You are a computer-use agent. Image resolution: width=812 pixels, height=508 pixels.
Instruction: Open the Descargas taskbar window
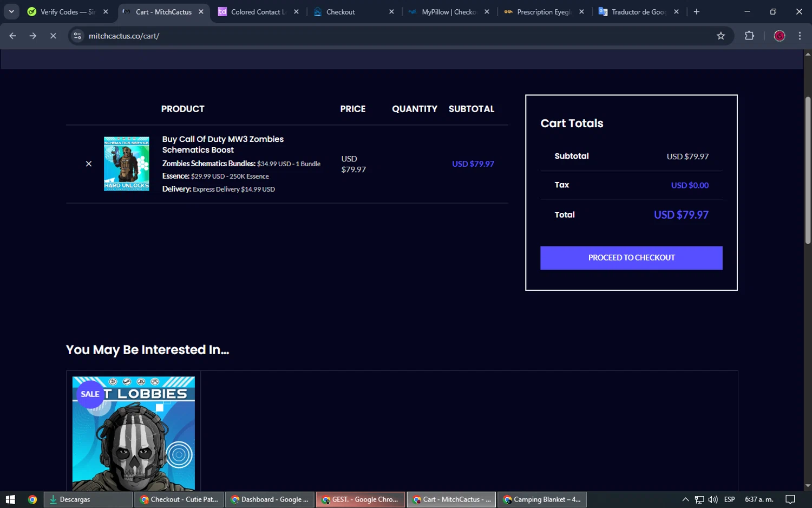tap(88, 499)
